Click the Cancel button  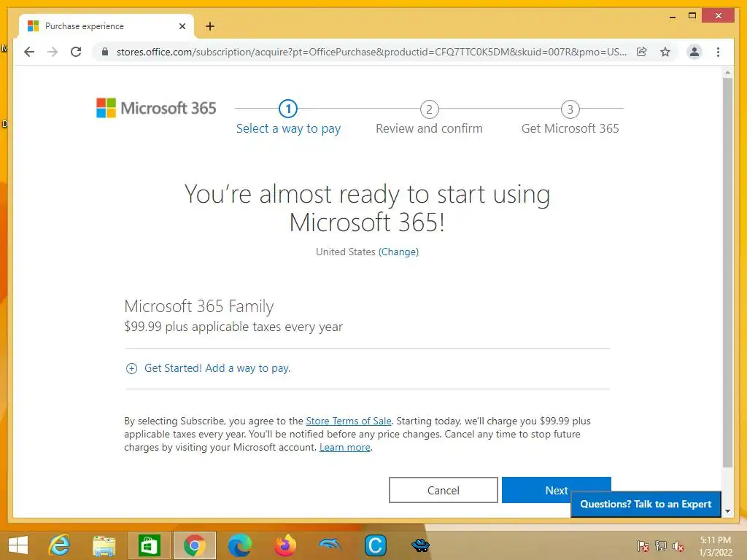pyautogui.click(x=443, y=490)
